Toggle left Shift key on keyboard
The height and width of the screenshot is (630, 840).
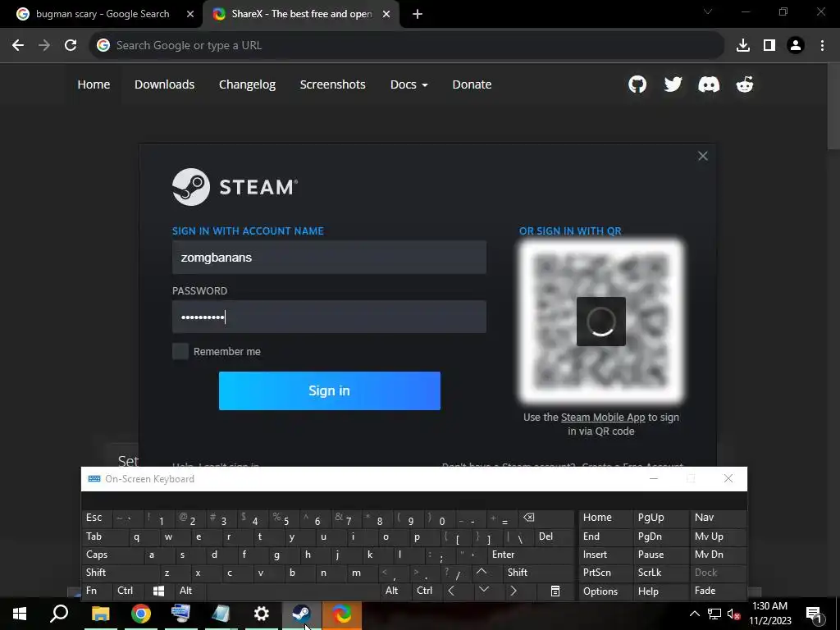120,573
